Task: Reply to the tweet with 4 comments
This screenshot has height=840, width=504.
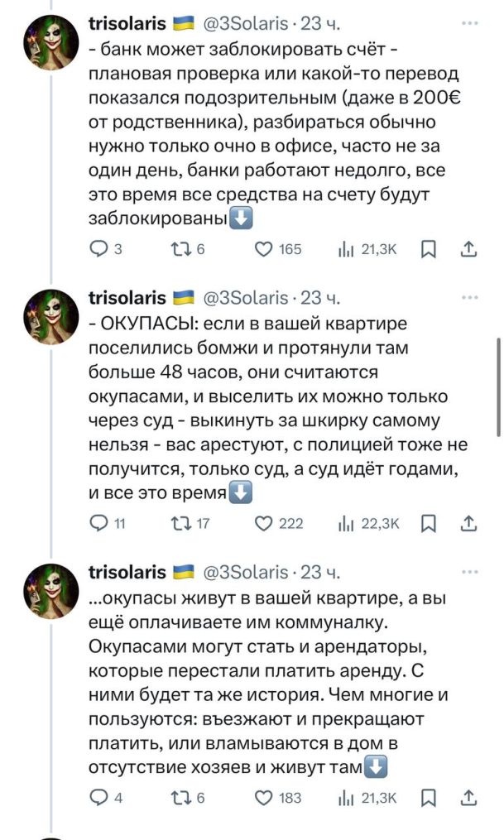Action: 98,798
